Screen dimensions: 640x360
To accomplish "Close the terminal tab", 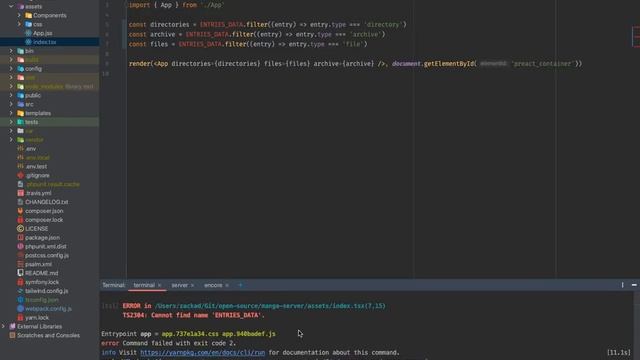I will [160, 285].
